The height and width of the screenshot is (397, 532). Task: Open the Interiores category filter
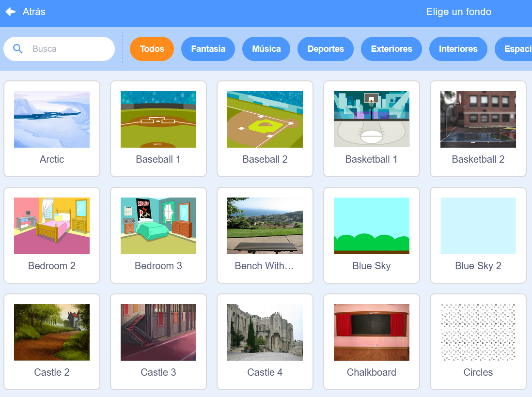click(x=458, y=49)
